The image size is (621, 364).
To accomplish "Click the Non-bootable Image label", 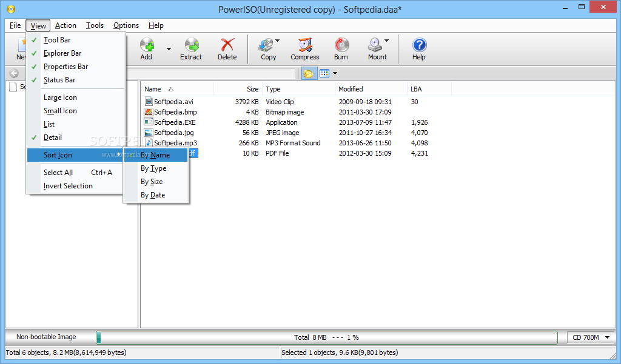I will click(46, 337).
